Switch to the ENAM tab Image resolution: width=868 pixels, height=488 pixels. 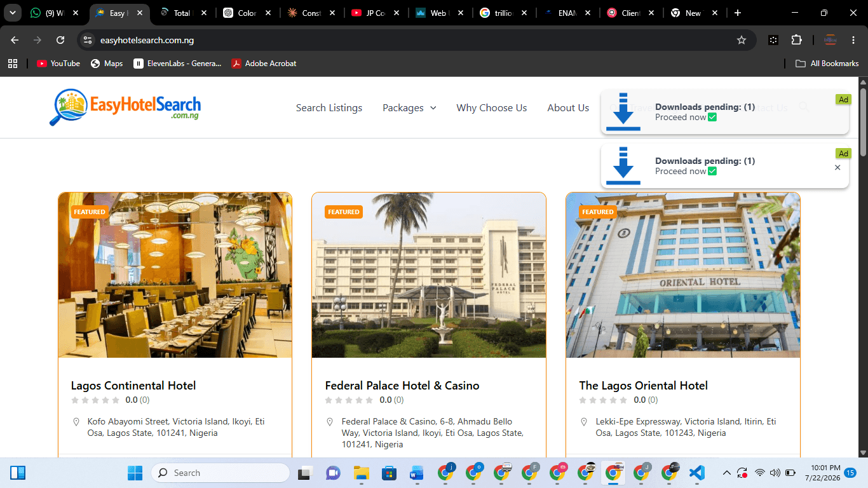[567, 13]
